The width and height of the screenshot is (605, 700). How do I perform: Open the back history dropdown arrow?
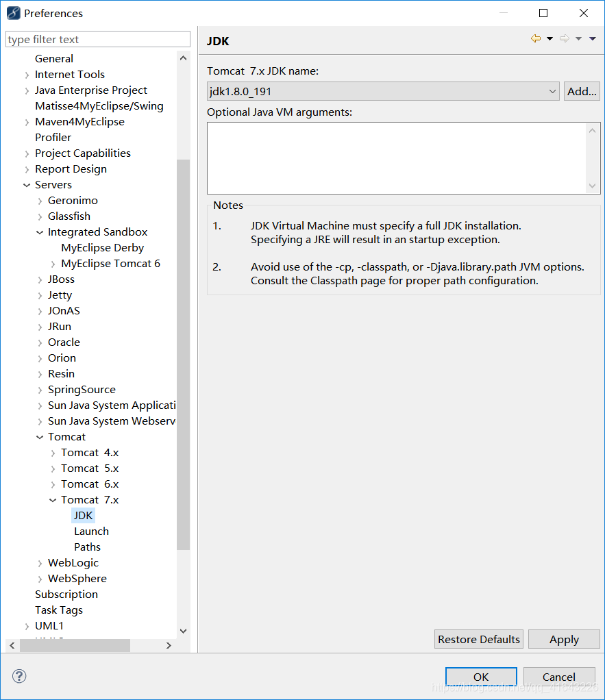tap(550, 39)
